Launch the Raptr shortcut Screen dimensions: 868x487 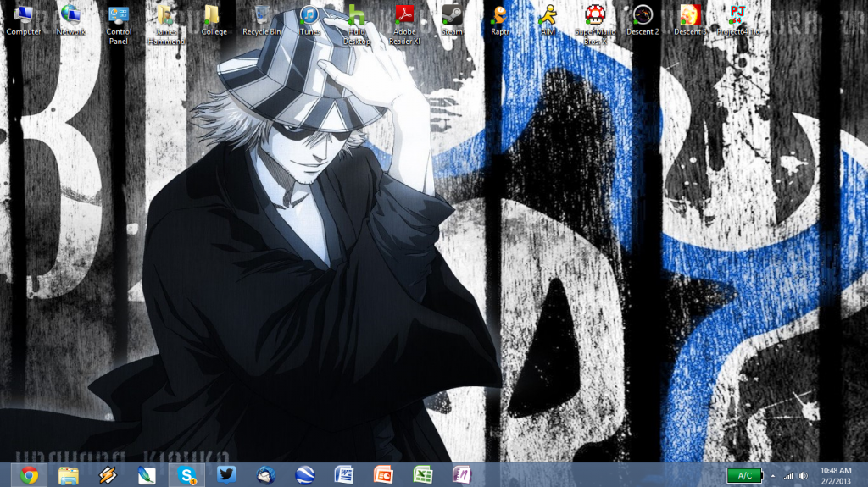[x=499, y=20]
